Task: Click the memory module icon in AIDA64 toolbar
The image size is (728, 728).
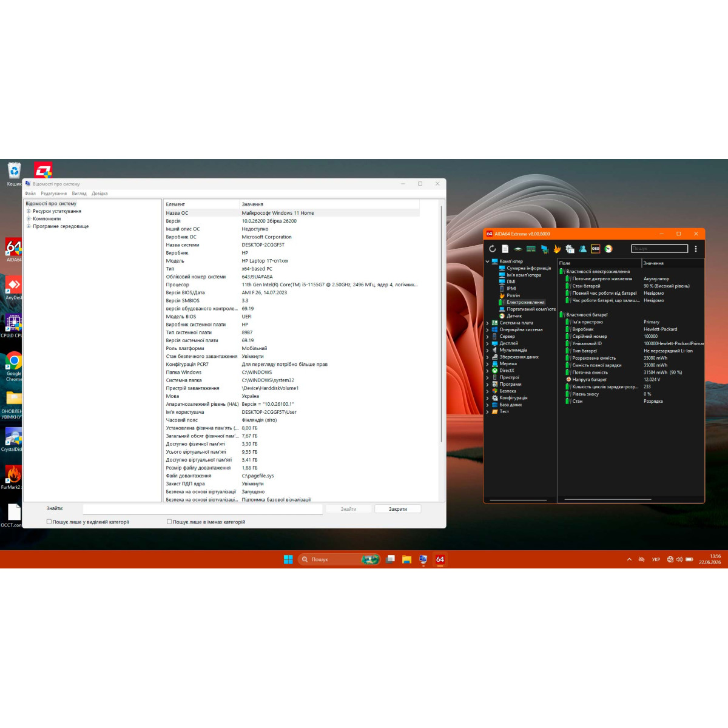Action: [x=531, y=249]
